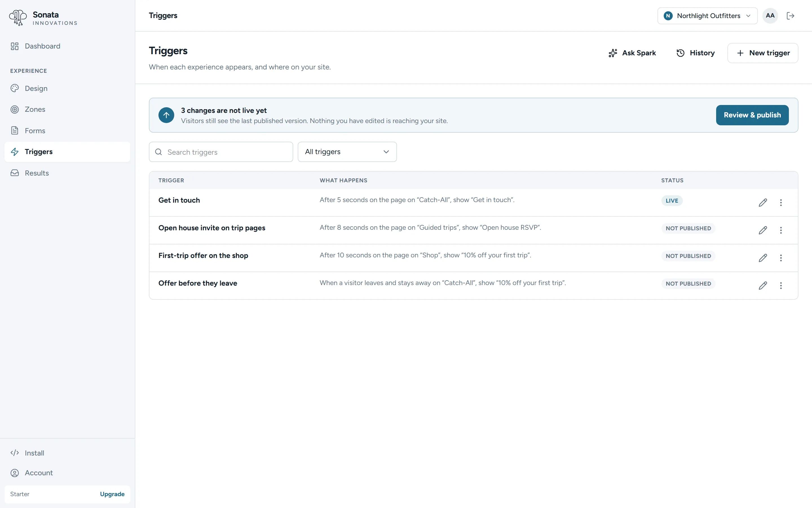Viewport: 812px width, 508px height.
Task: Edit First-trip offer on the shop
Action: pos(763,258)
